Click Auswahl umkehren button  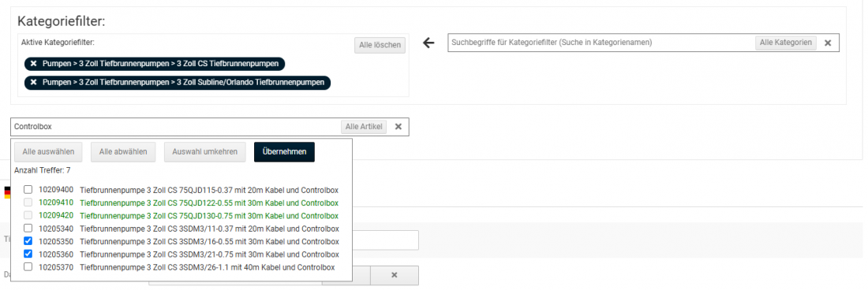tap(205, 152)
